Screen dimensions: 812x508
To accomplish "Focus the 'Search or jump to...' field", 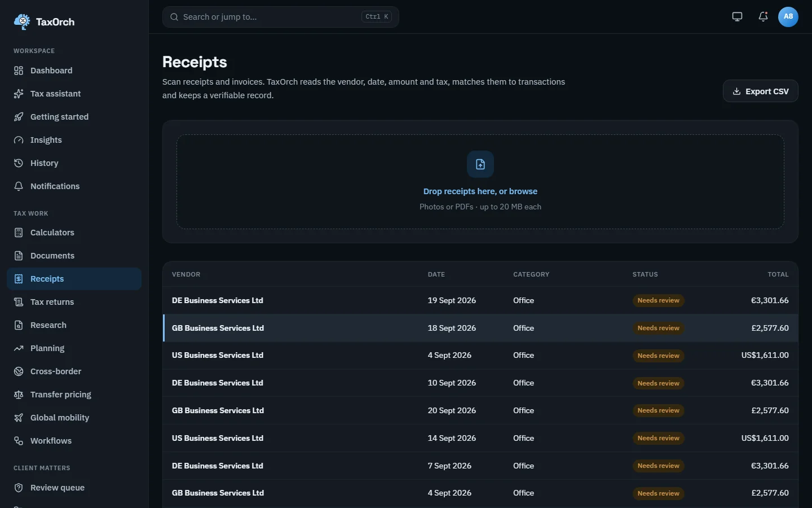I will pyautogui.click(x=281, y=17).
